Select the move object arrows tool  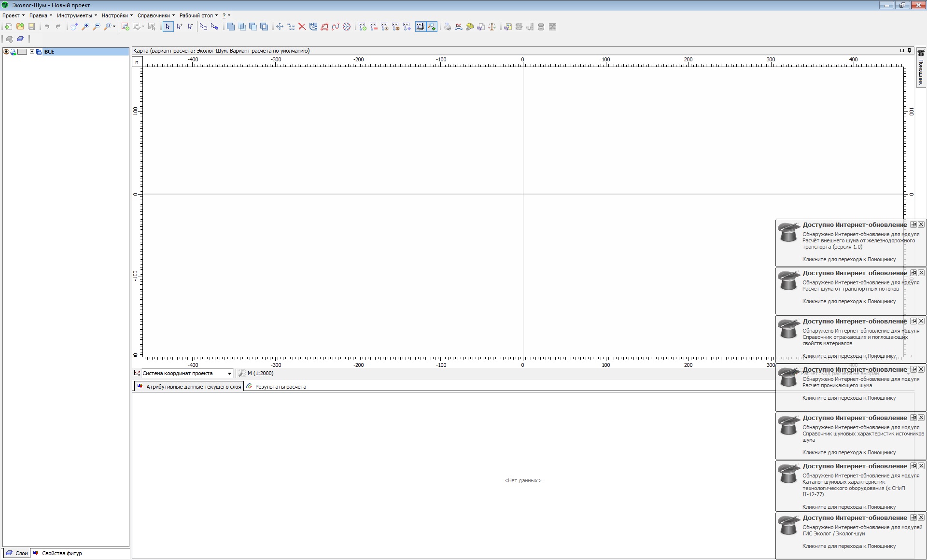pyautogui.click(x=280, y=27)
